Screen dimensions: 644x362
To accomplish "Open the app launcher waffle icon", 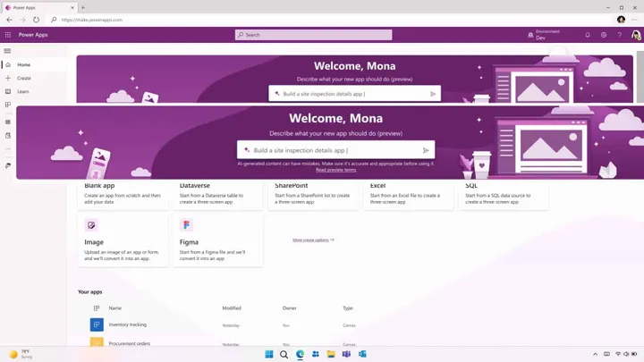I will coord(8,35).
